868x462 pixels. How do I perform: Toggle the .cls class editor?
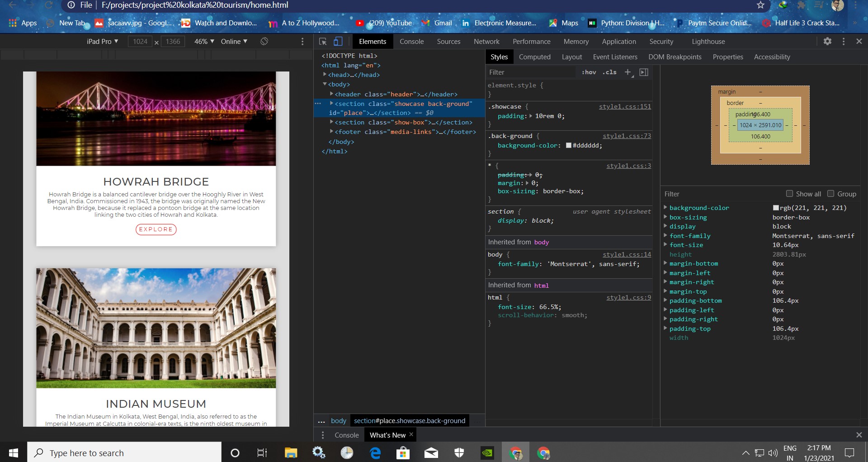click(x=609, y=72)
